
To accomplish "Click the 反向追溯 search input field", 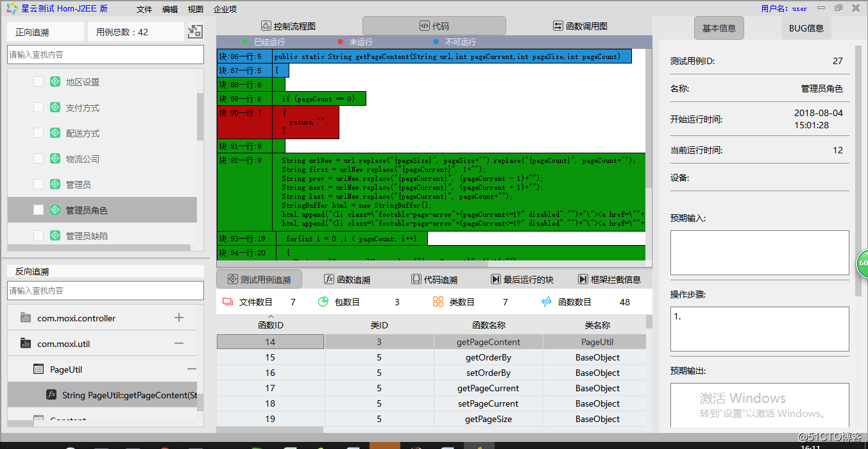I will [x=105, y=291].
